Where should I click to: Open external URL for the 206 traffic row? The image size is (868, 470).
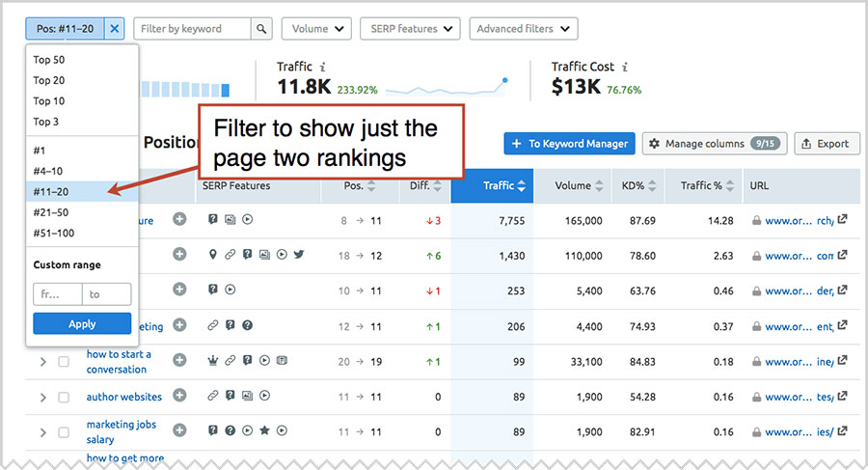pos(842,325)
